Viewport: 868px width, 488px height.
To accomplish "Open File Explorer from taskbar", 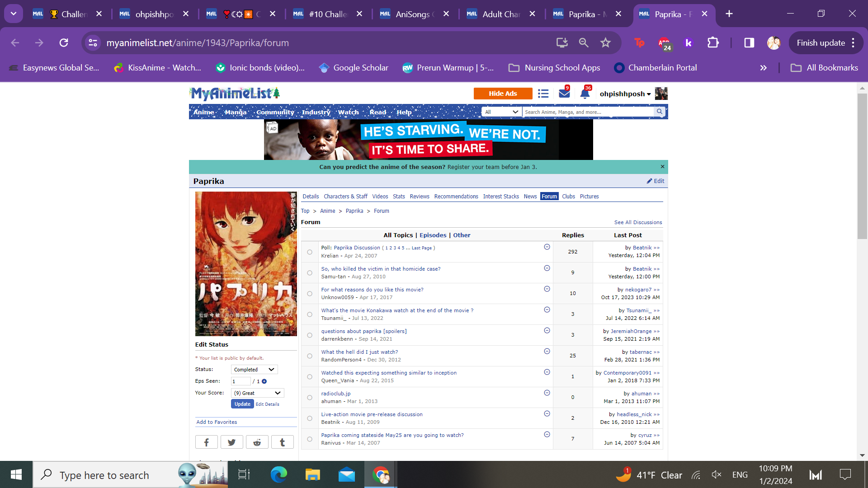I will [x=312, y=474].
